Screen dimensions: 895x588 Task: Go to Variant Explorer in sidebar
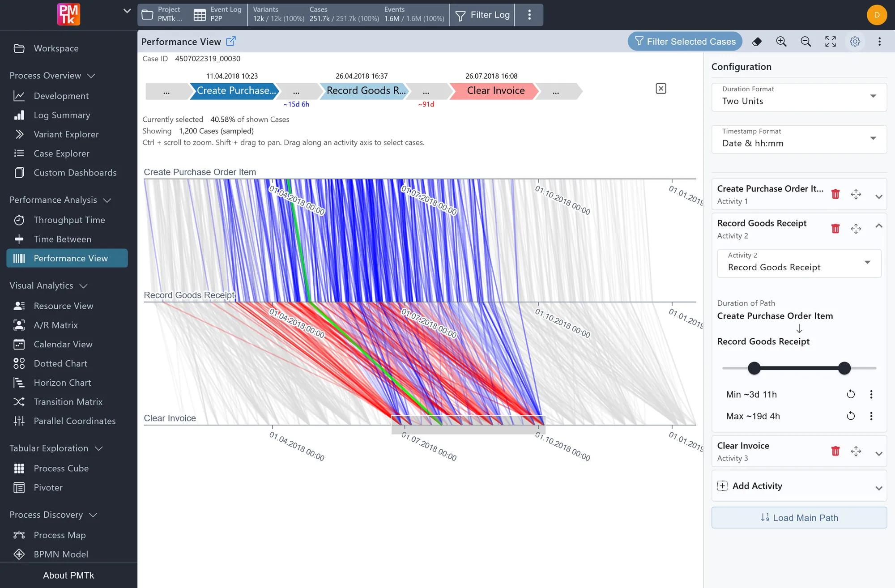coord(66,134)
